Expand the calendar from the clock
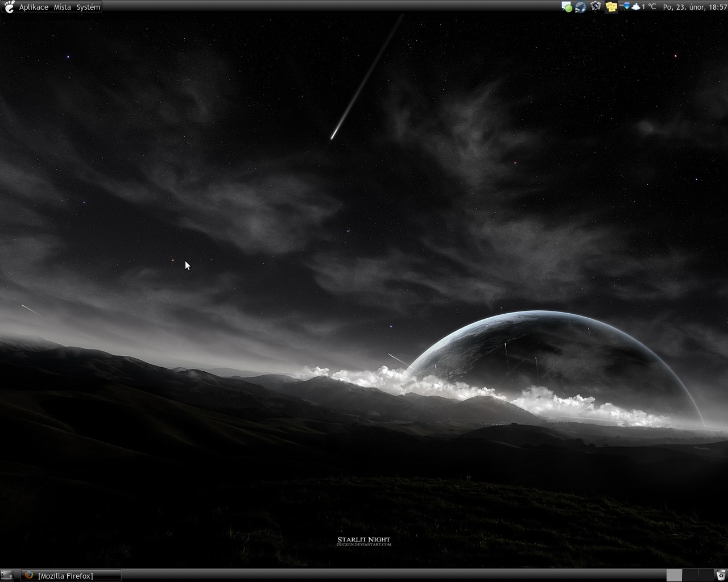The width and height of the screenshot is (728, 582). (x=694, y=7)
